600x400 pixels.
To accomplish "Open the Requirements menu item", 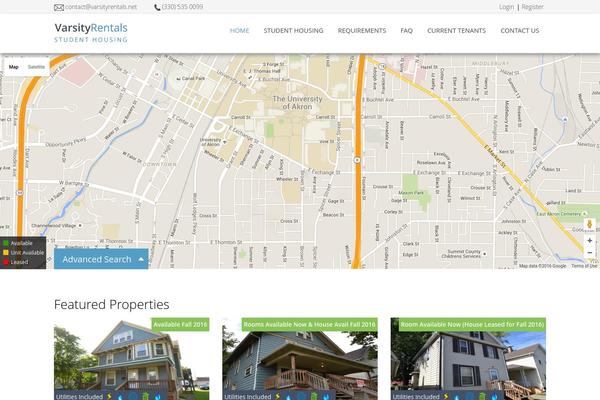I will point(362,31).
